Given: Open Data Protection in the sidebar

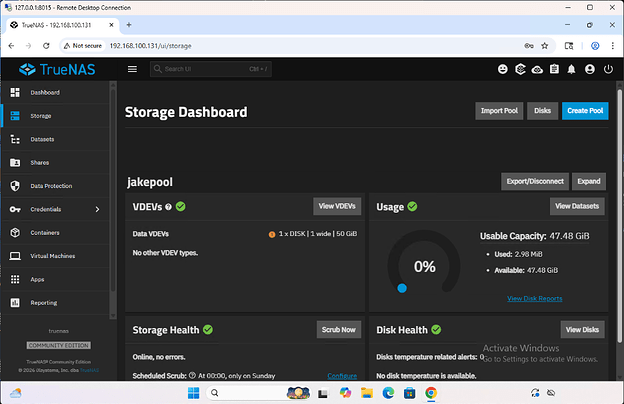Looking at the screenshot, I should pos(56,186).
